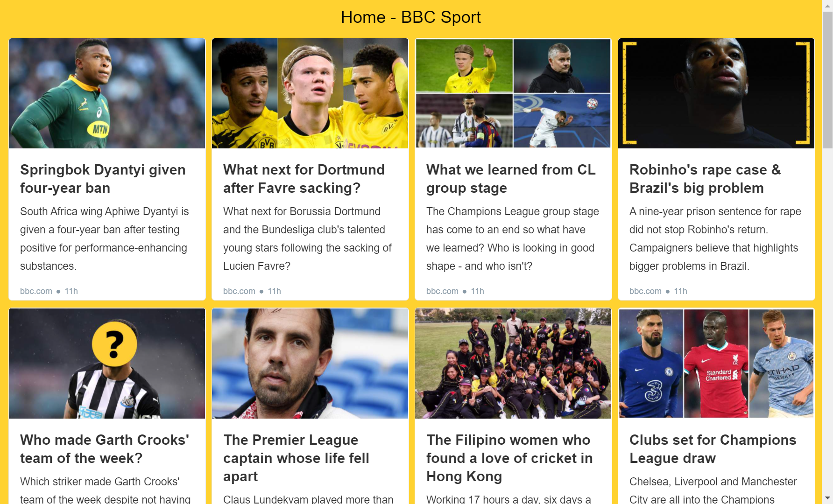This screenshot has height=504, width=833.
Task: Open the Filipino women cricket article headline
Action: click(x=509, y=458)
